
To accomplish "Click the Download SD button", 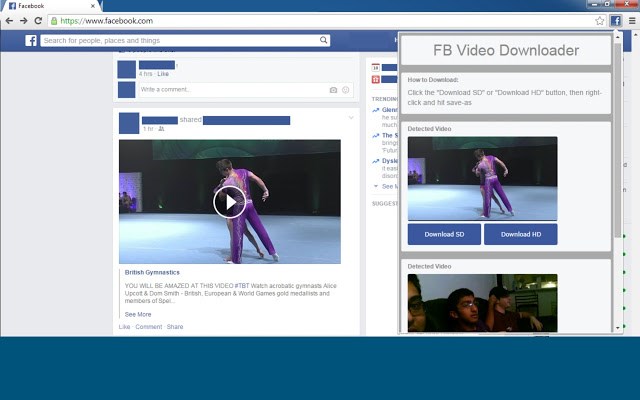I will coord(444,234).
